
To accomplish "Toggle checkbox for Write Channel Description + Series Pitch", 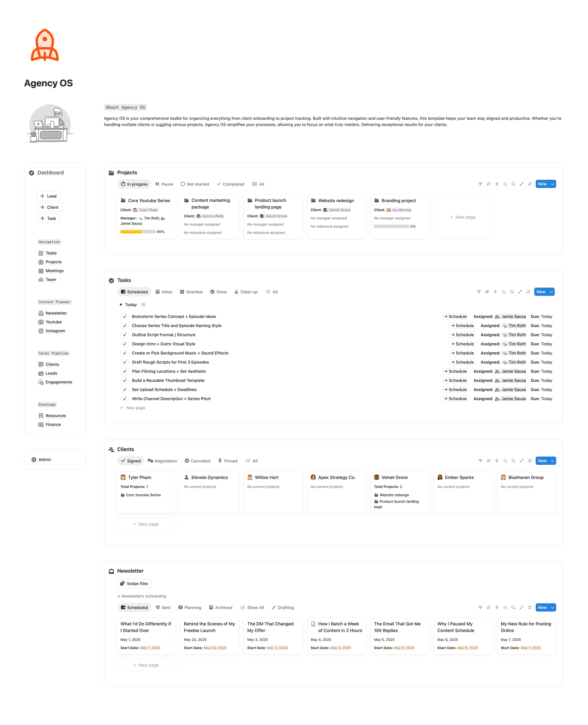I will pos(125,399).
